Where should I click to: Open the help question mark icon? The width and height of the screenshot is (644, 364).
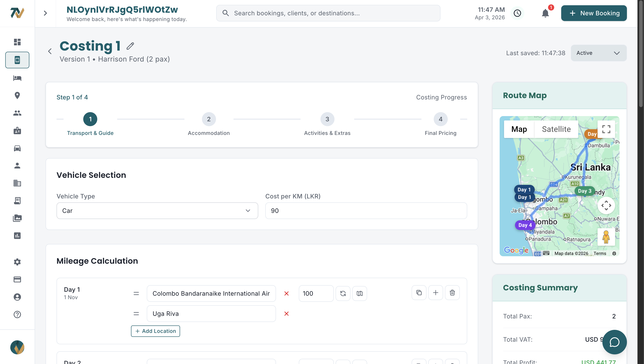(x=17, y=315)
